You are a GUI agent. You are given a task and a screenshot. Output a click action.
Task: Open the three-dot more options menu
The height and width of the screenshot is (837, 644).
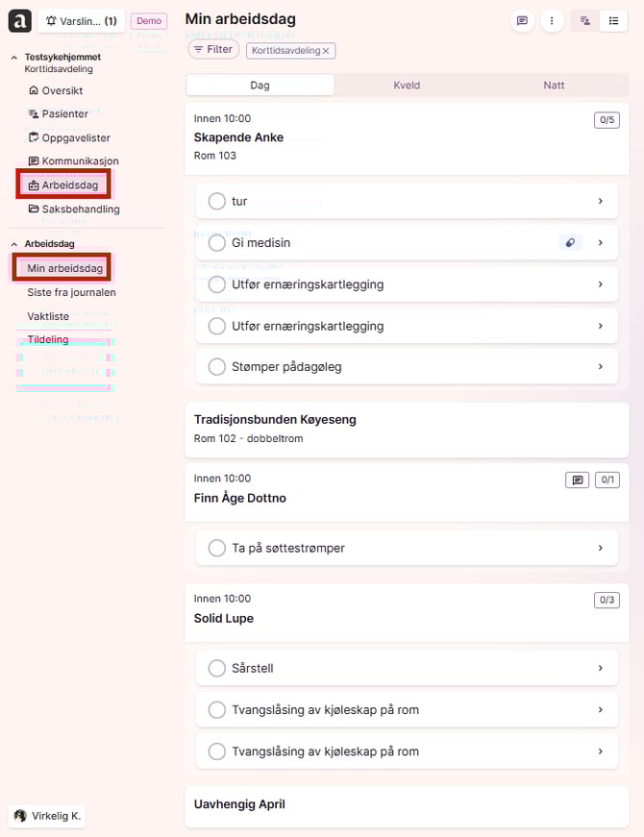point(551,20)
